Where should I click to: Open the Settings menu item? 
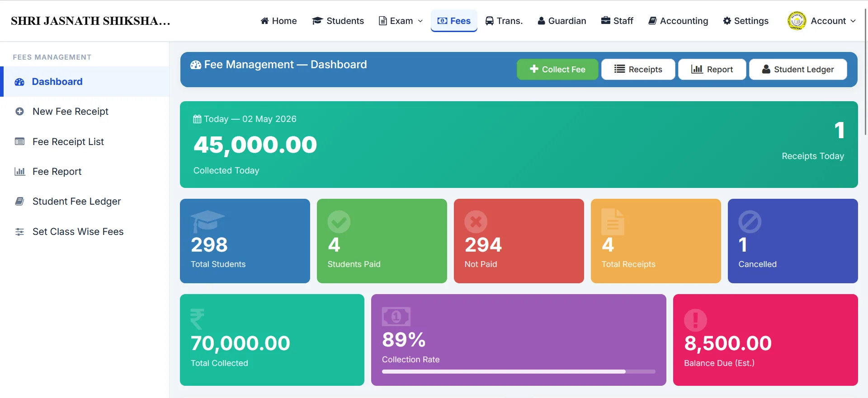[x=745, y=21]
